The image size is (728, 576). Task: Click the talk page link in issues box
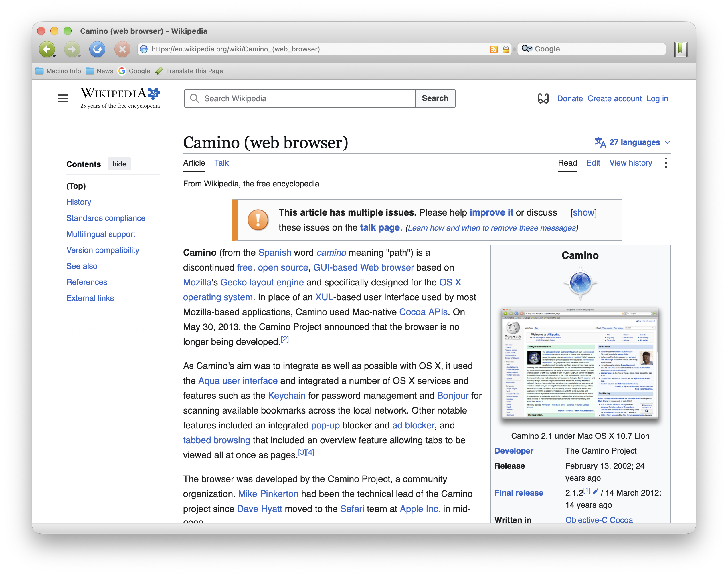[379, 227]
